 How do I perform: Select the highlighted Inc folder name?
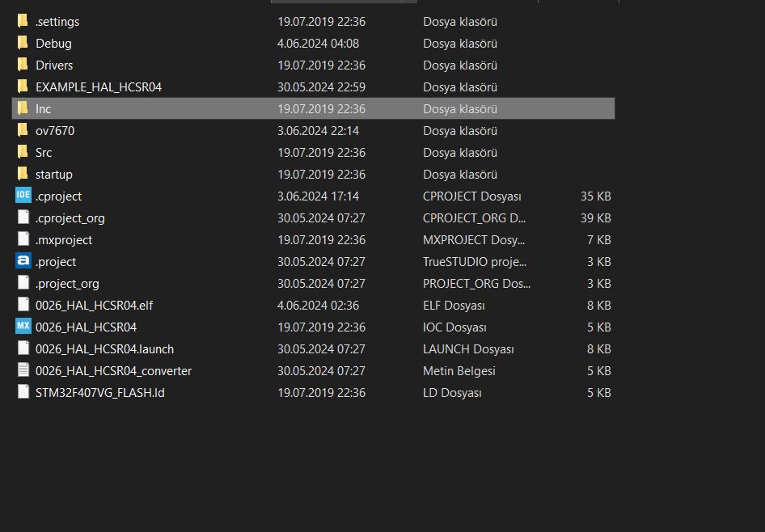(x=44, y=108)
